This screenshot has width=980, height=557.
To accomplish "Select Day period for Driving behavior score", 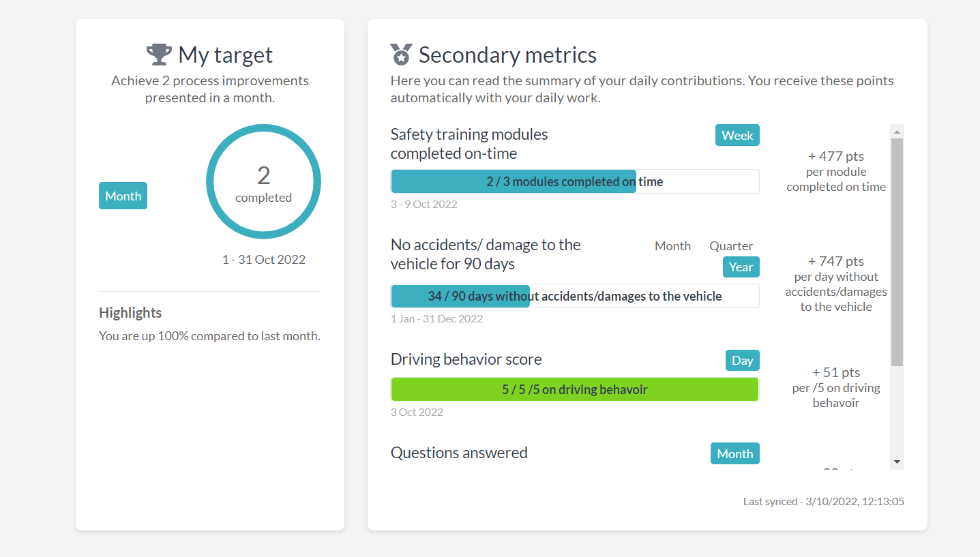I will click(x=742, y=361).
